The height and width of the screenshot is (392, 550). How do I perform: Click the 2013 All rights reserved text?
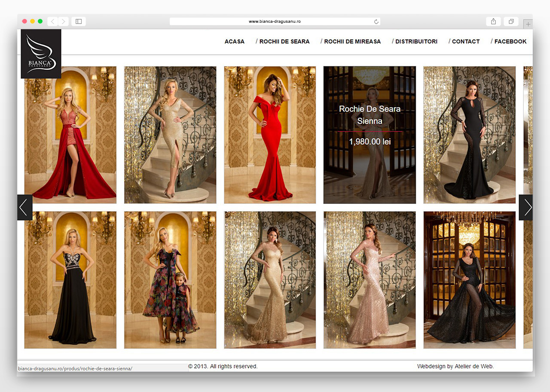tap(223, 366)
